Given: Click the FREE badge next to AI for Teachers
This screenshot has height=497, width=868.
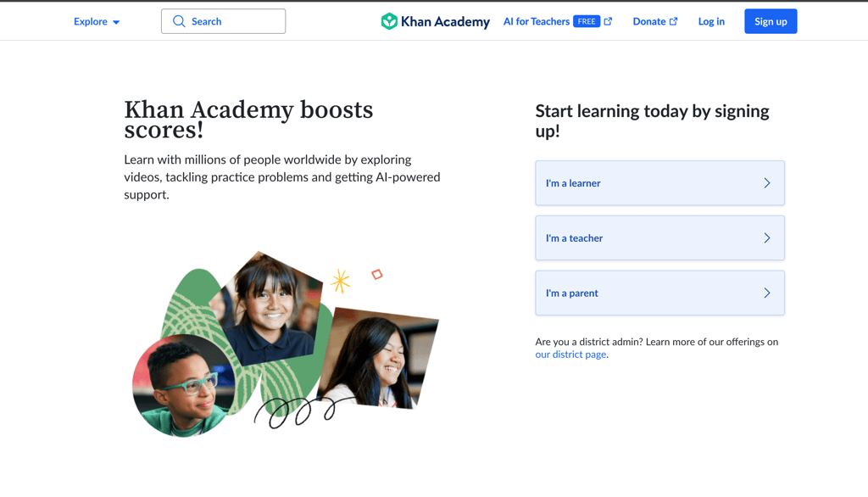Looking at the screenshot, I should point(586,20).
